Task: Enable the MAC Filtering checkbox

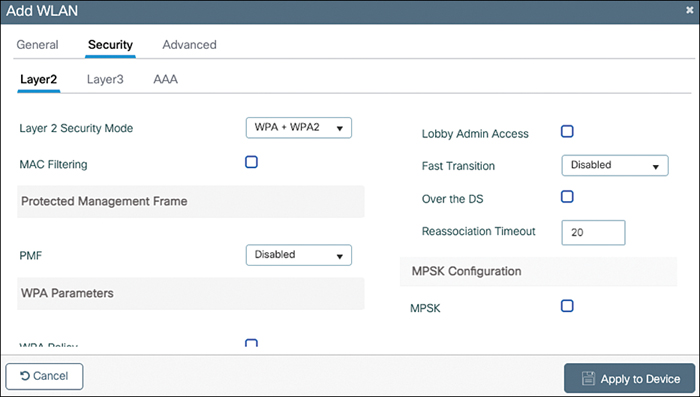Action: pos(251,162)
